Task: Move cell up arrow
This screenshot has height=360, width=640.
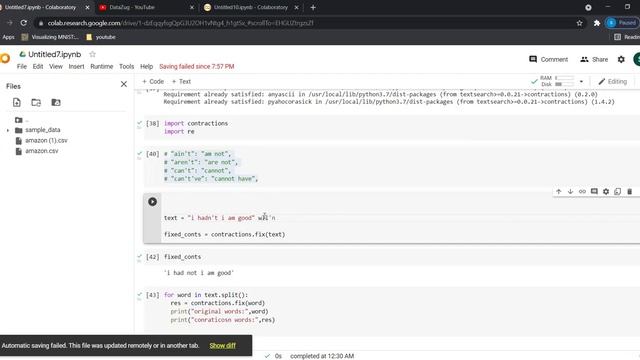Action: click(559, 191)
